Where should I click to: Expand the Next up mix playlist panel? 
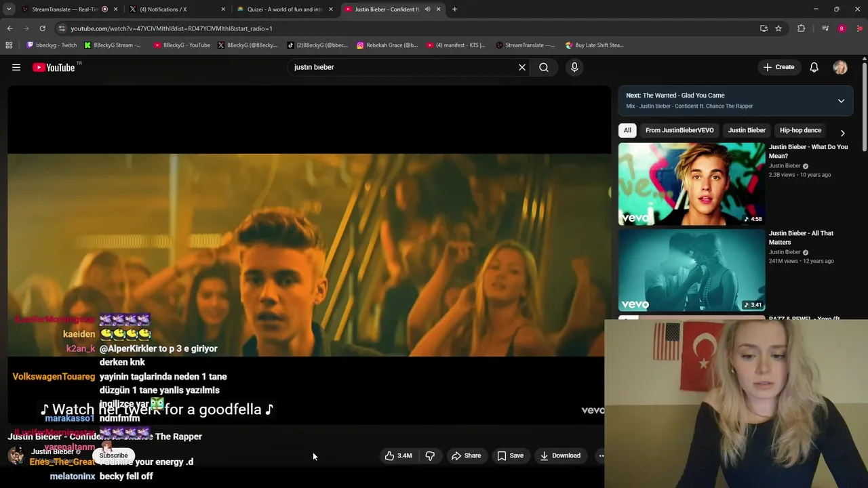pyautogui.click(x=841, y=100)
